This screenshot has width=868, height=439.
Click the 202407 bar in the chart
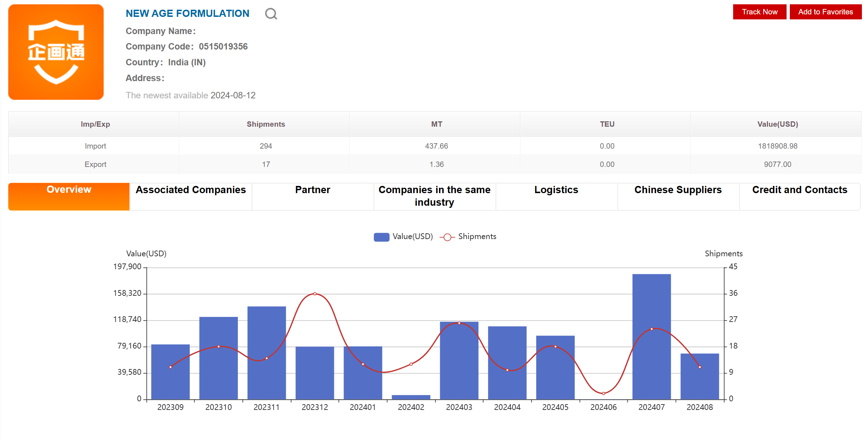(651, 337)
